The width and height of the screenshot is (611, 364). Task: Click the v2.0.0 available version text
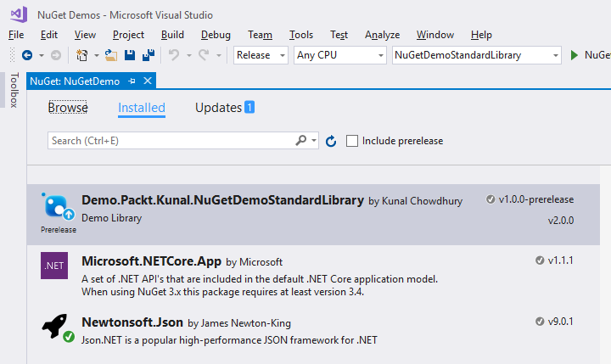tap(561, 221)
